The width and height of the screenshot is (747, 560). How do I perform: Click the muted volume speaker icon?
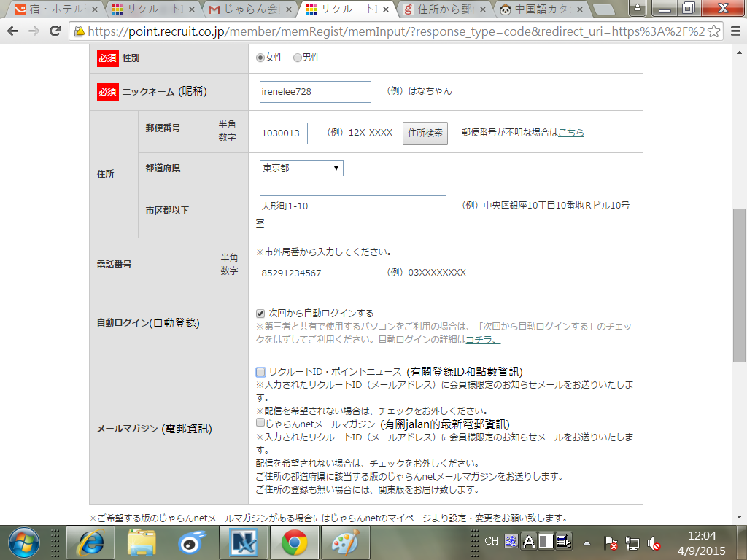[x=654, y=542]
